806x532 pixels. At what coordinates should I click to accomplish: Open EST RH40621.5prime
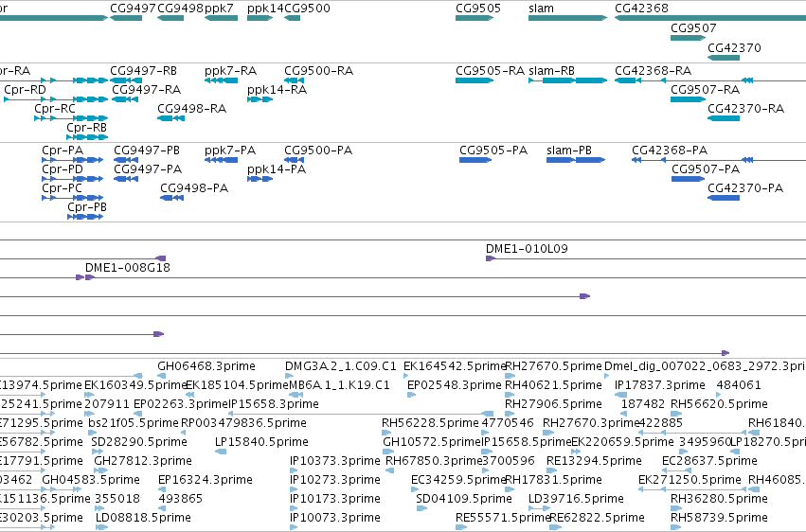553,385
